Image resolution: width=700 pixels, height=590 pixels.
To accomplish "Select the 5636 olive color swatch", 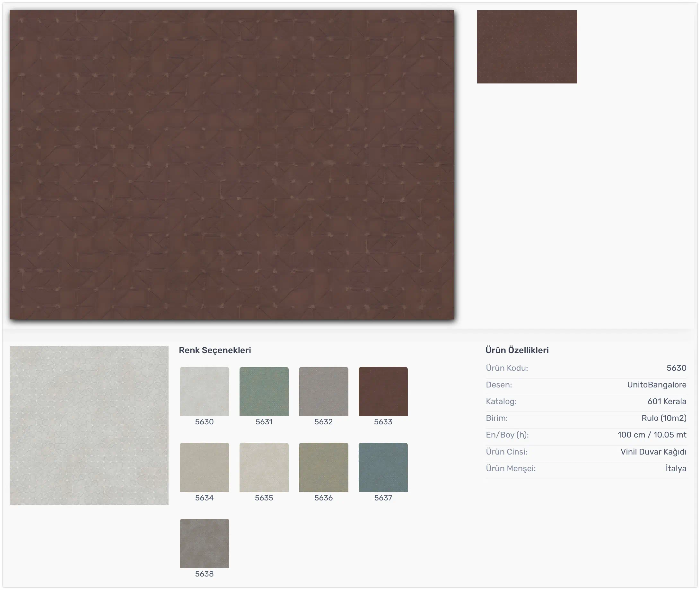I will tap(324, 467).
